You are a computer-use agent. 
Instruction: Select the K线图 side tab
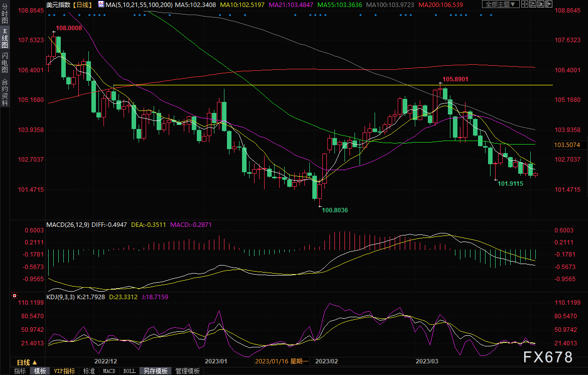(x=5, y=38)
